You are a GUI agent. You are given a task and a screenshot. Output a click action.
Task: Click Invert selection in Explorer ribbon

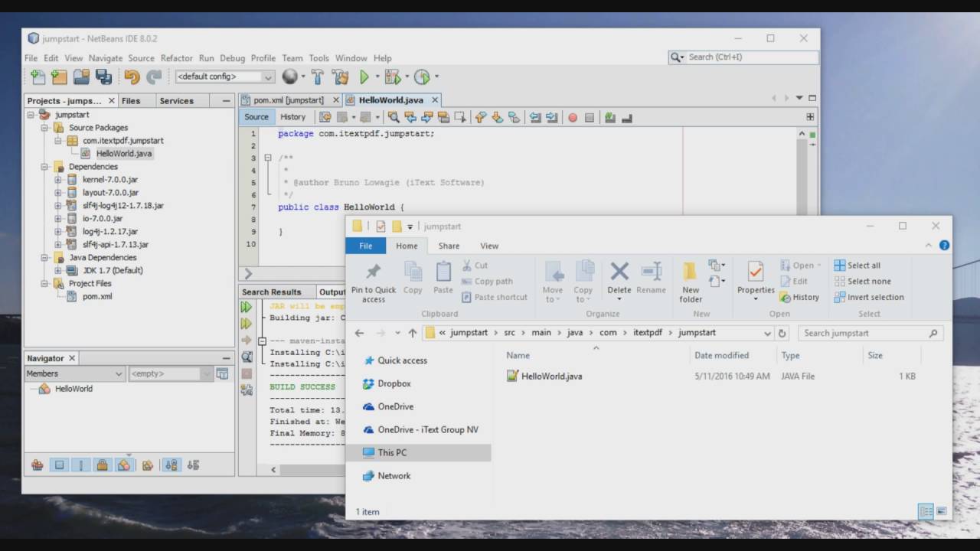pyautogui.click(x=869, y=297)
